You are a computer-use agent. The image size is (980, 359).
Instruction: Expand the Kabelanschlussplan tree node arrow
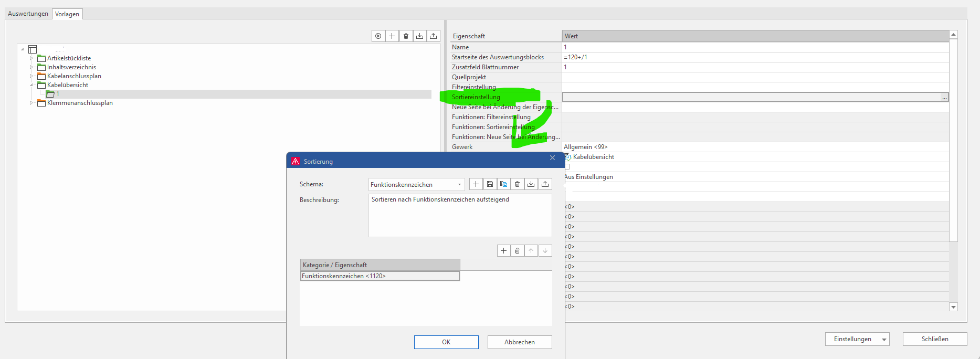[x=31, y=76]
